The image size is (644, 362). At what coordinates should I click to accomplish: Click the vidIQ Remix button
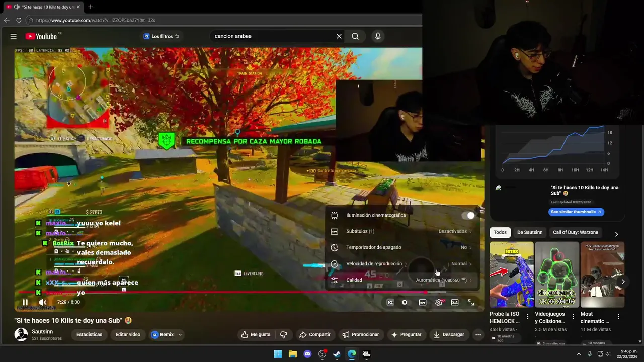(x=163, y=334)
